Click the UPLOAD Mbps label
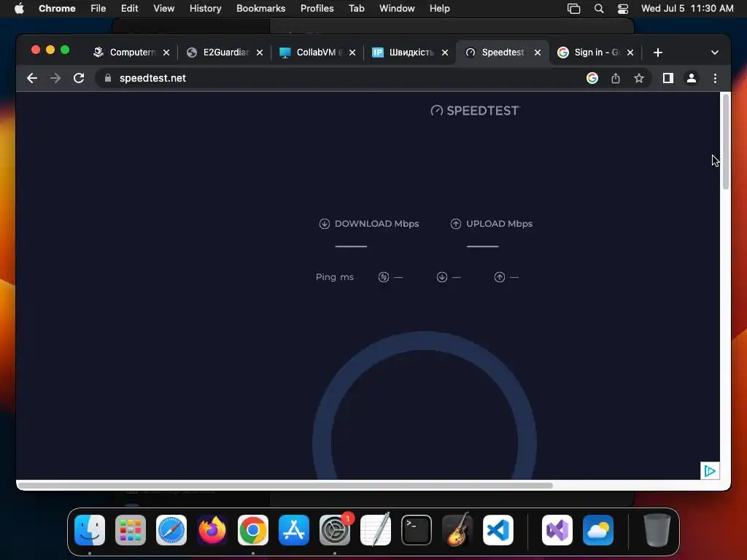This screenshot has width=747, height=560. pos(499,224)
